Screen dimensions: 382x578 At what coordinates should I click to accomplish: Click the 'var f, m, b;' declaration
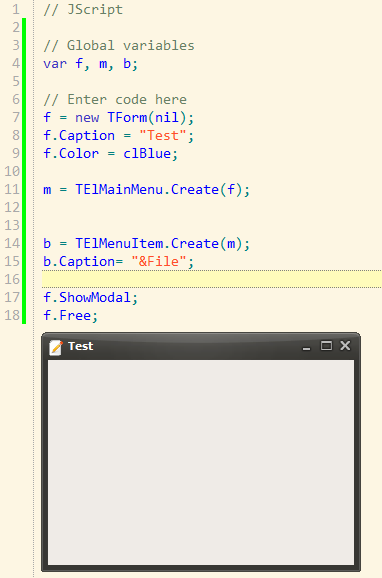pyautogui.click(x=91, y=64)
